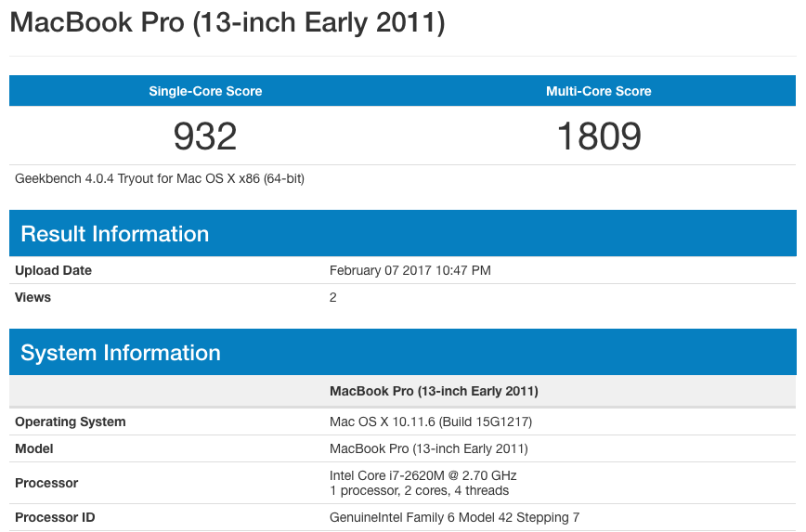Click the Processor row label
Viewport: 806px width, 532px height.
point(46,483)
